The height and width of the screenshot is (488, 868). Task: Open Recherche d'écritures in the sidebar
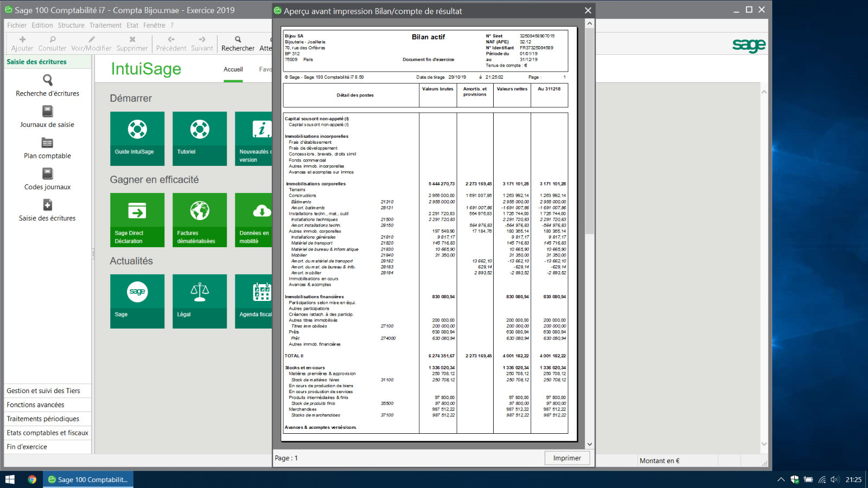(x=47, y=86)
